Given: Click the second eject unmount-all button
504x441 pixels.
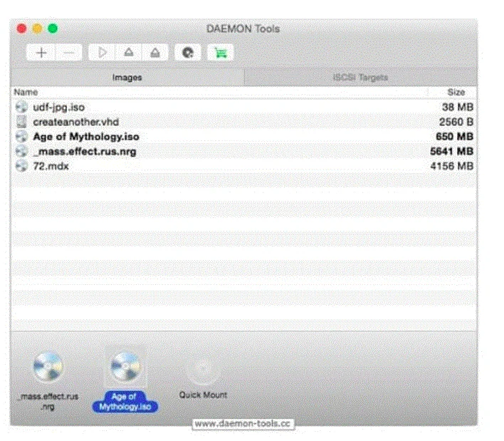Looking at the screenshot, I should pos(155,53).
